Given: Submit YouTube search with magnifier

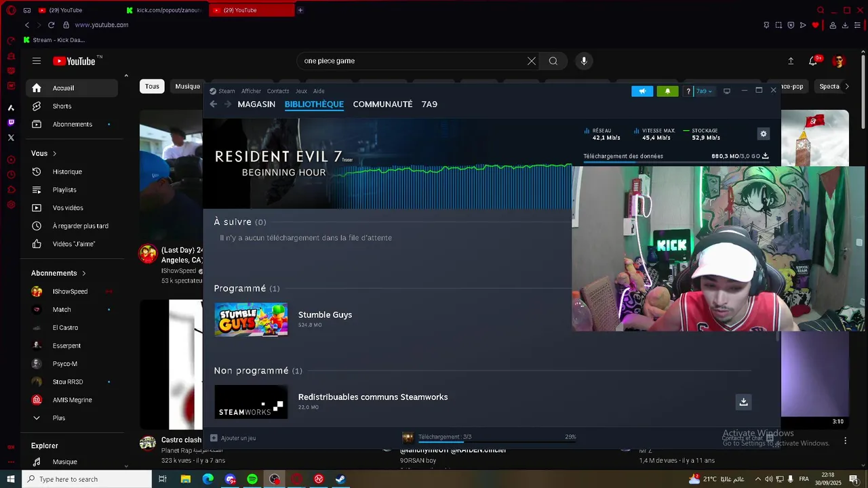Looking at the screenshot, I should [x=553, y=61].
